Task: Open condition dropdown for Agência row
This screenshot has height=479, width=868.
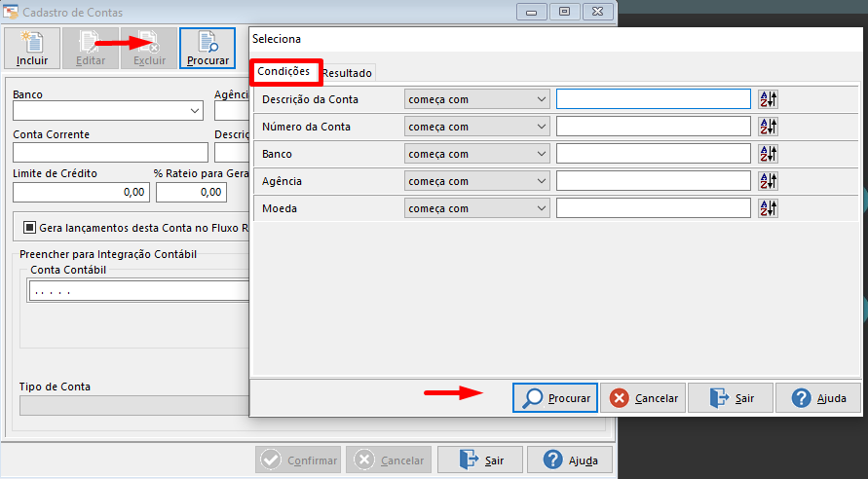Action: 476,181
